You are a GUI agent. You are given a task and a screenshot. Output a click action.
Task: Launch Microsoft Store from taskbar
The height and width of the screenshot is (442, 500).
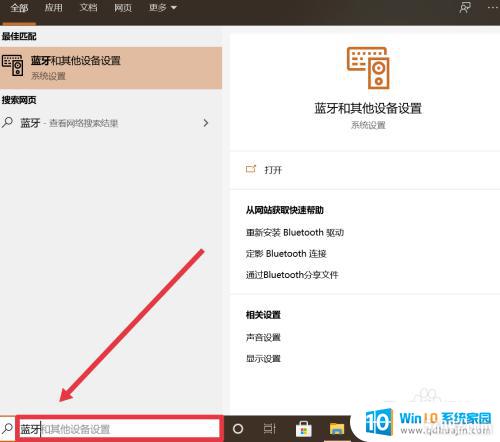pos(304,429)
